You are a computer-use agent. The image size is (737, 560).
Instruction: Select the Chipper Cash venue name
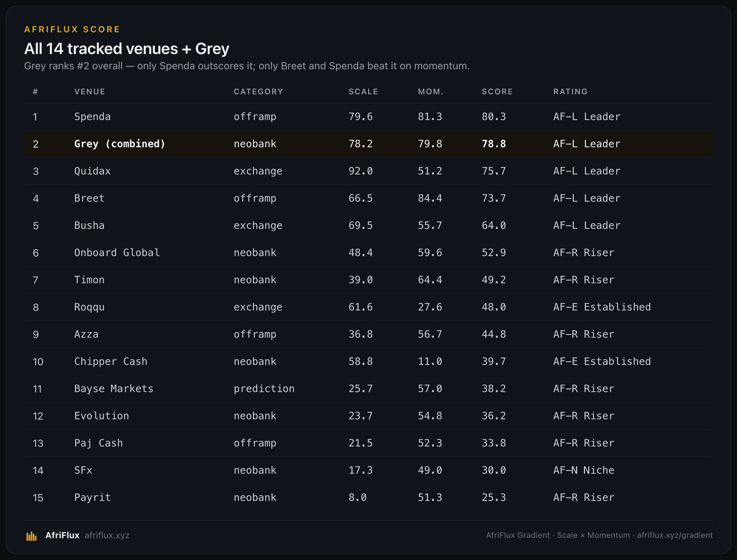click(x=111, y=362)
